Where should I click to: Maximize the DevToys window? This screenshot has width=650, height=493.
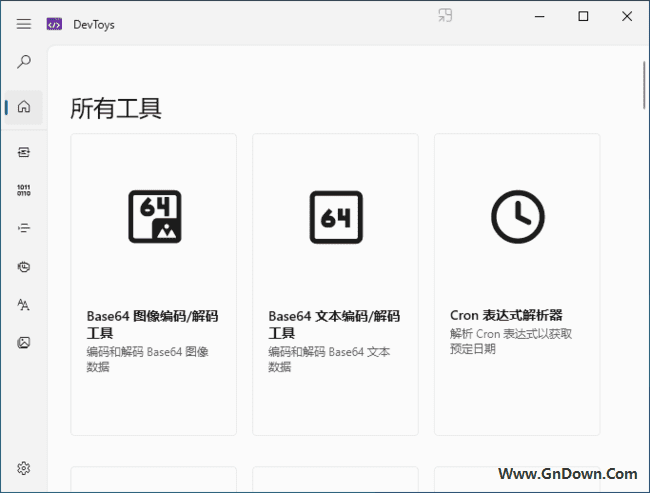583,16
